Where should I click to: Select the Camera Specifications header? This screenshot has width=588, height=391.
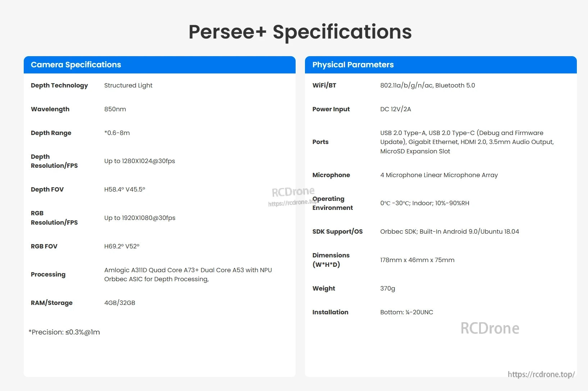click(x=76, y=65)
